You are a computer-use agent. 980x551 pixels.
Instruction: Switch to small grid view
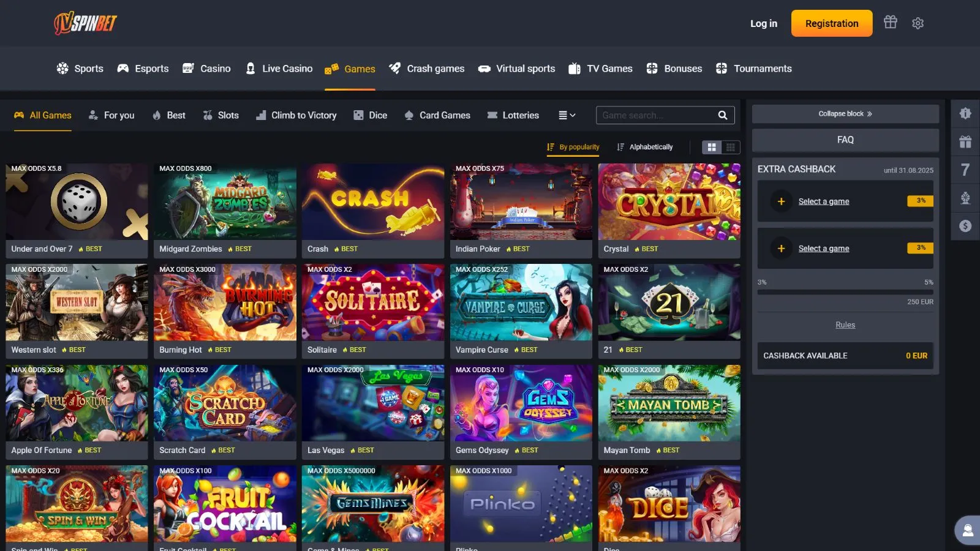coord(730,147)
